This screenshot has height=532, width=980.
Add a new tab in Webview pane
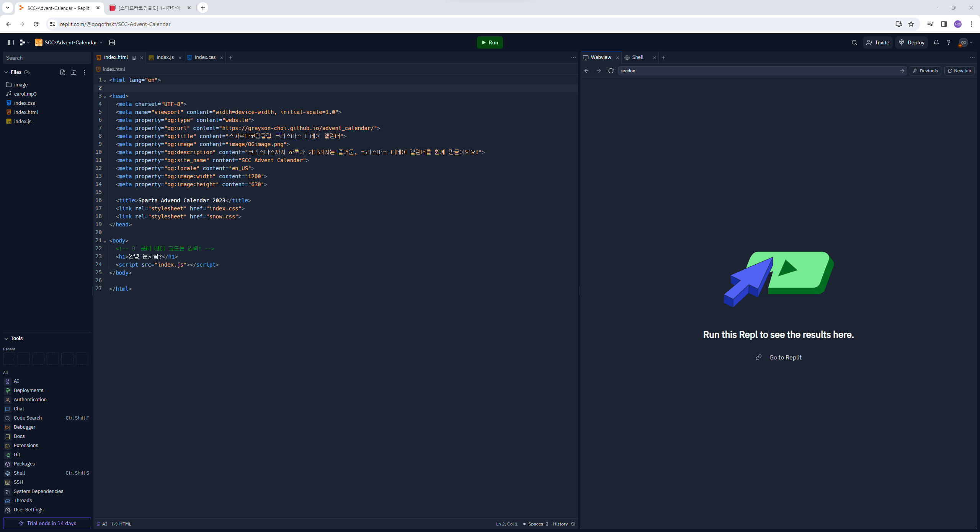point(663,58)
